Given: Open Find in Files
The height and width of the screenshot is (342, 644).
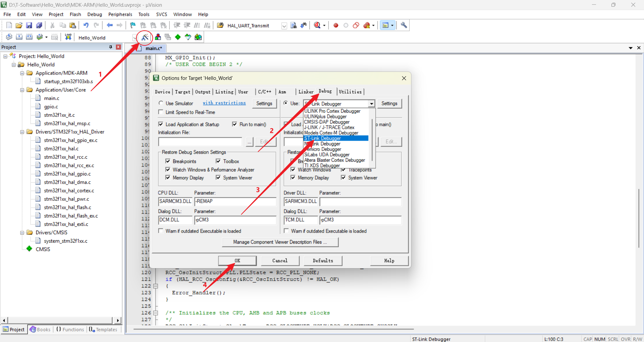Looking at the screenshot, I should 220,26.
